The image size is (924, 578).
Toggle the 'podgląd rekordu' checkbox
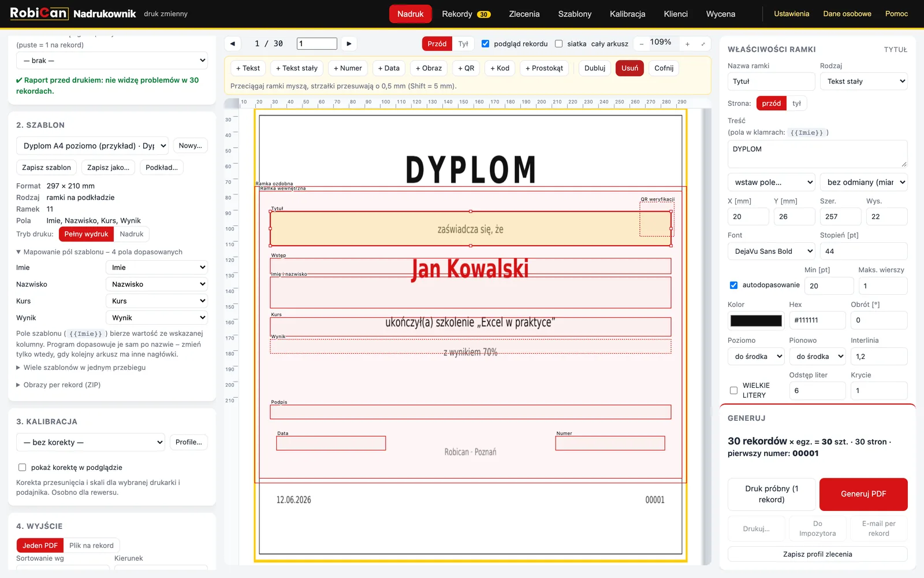486,44
